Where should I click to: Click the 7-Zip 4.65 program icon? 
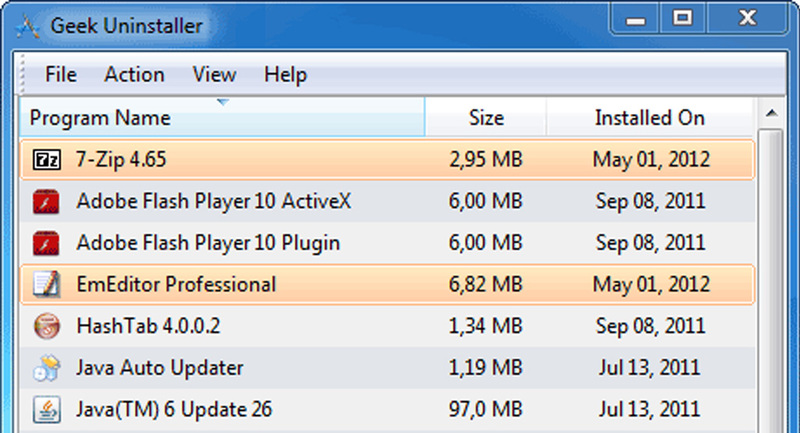pos(45,160)
